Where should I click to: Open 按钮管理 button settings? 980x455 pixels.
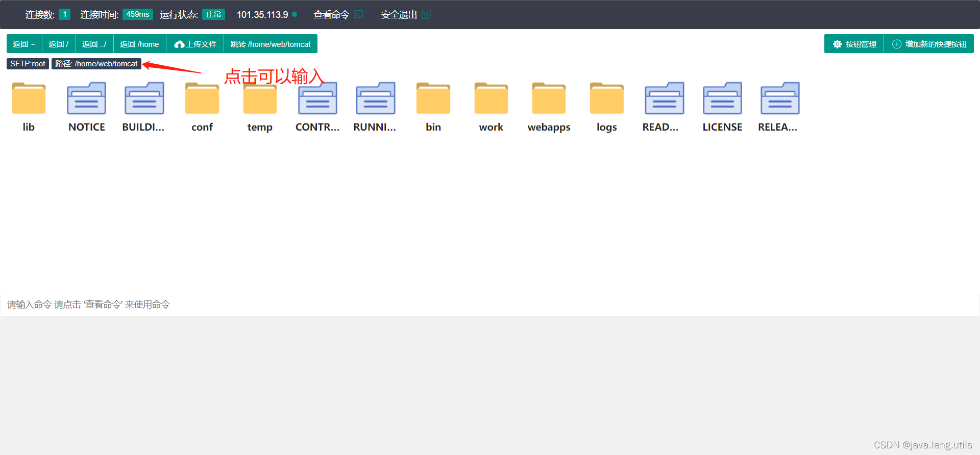click(854, 44)
